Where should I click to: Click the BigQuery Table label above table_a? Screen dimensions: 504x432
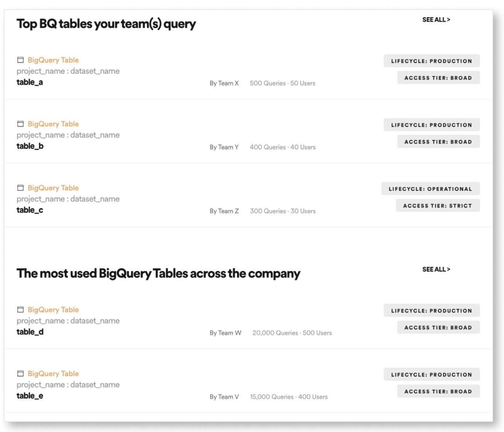tap(53, 60)
